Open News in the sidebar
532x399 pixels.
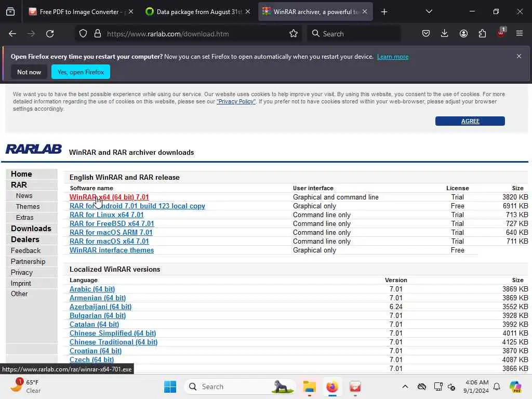click(24, 196)
